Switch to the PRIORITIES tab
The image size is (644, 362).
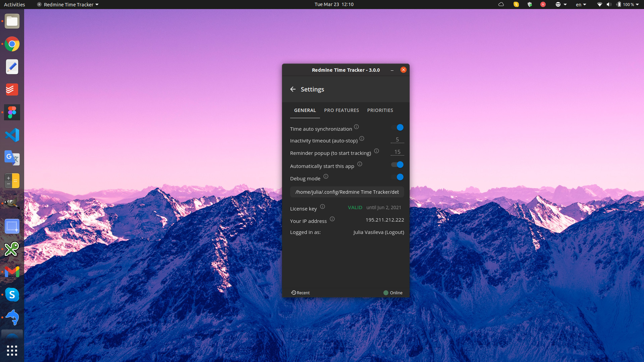(x=380, y=110)
